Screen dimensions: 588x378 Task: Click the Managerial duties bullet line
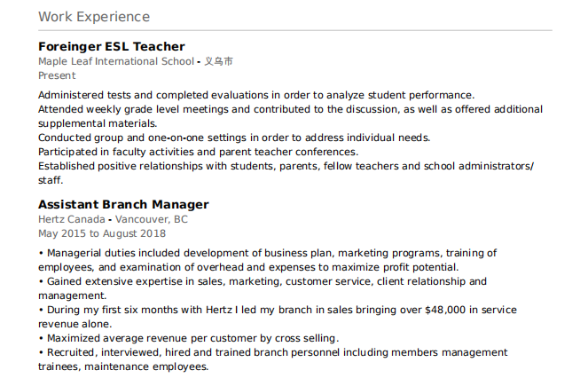pos(267,253)
